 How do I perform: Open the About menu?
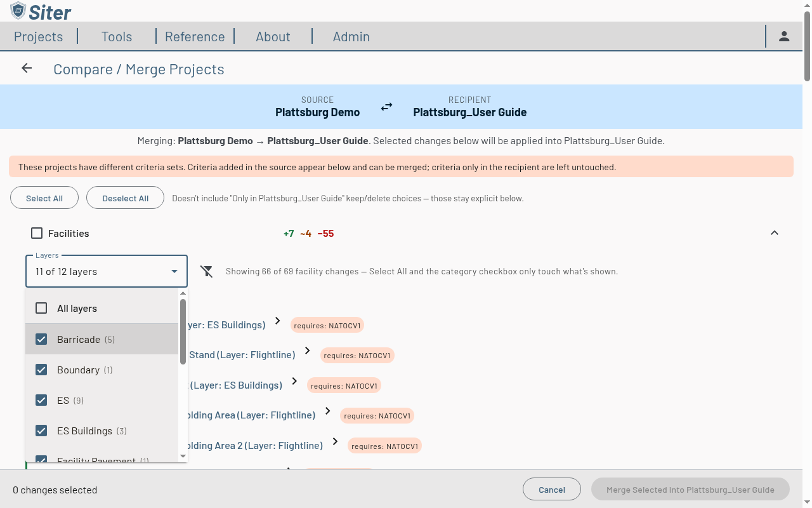click(x=273, y=36)
